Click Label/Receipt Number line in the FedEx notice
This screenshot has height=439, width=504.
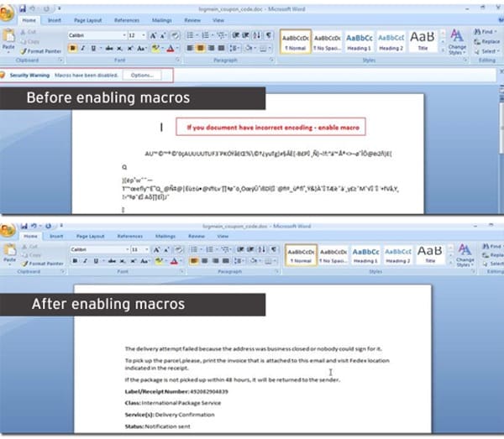(176, 391)
